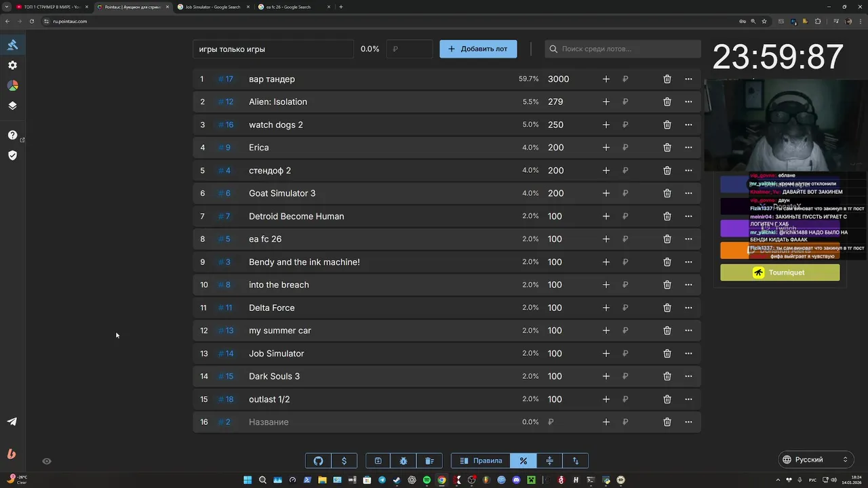
Task: Click the Dark Souls 3 lot name
Action: coord(275,376)
